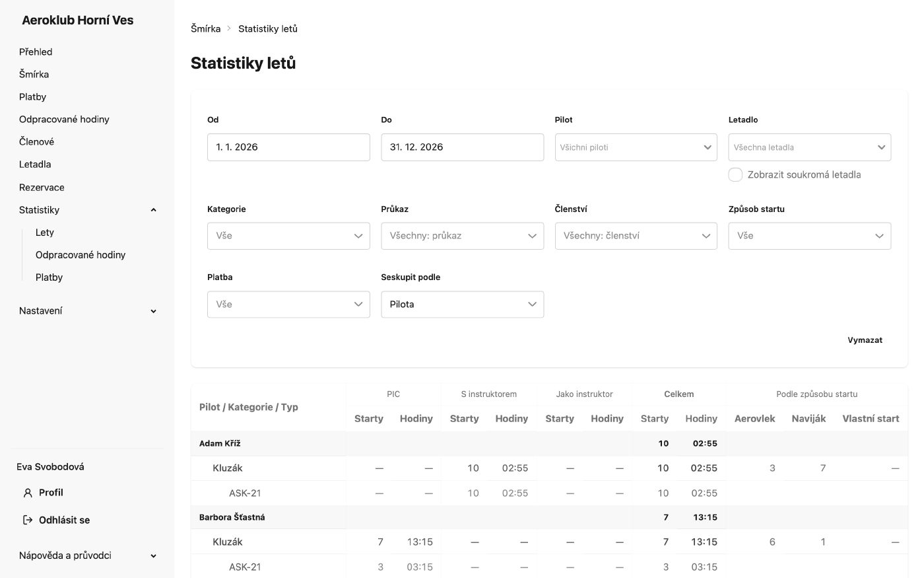Collapse the Statistiky sidebar section chevron
The width and height of the screenshot is (924, 578).
click(153, 210)
